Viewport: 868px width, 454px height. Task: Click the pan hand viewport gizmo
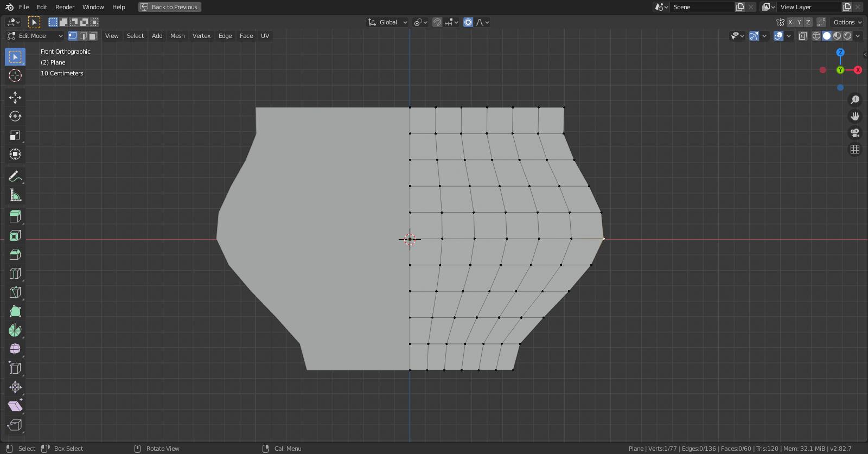pyautogui.click(x=855, y=116)
